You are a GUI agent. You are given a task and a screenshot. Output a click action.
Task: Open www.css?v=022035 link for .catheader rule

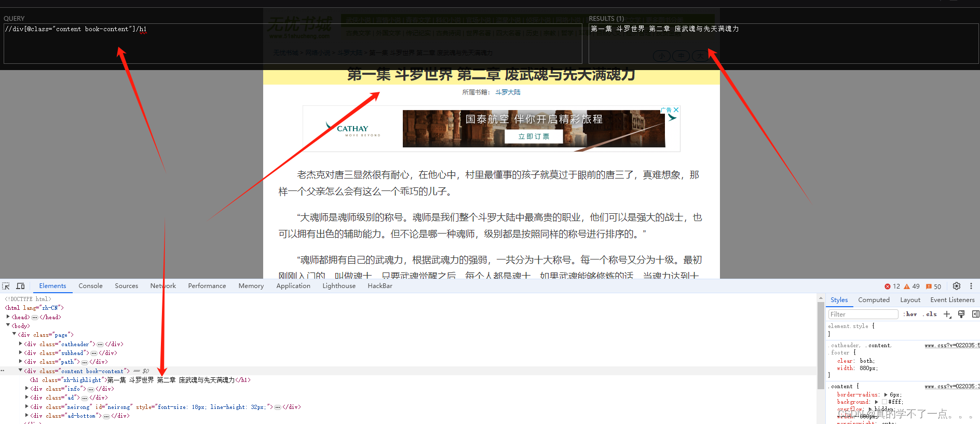tap(951, 346)
